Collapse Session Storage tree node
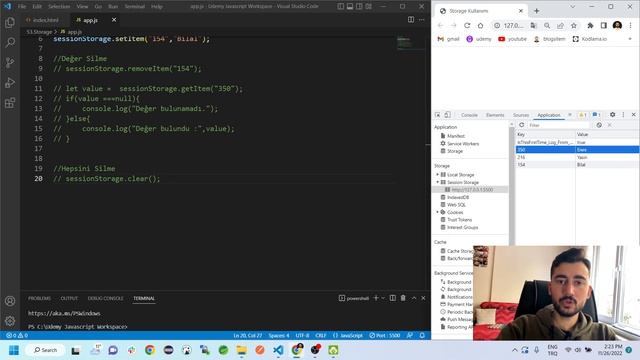This screenshot has height=360, width=640. pos(438,182)
